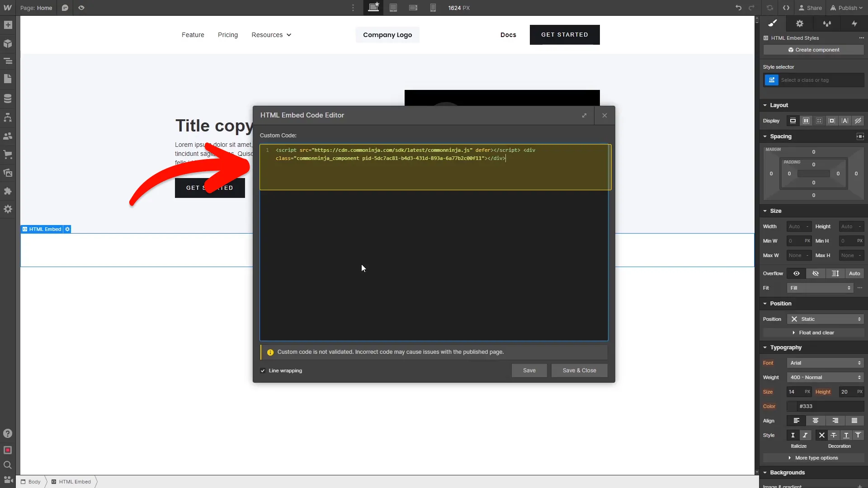Align text to center
The image size is (868, 488).
(x=816, y=421)
